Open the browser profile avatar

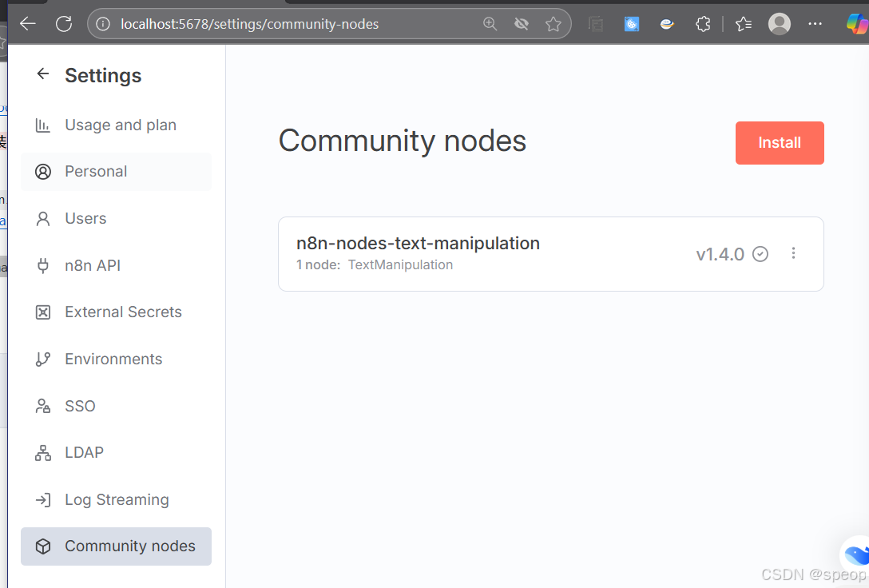[x=780, y=24]
